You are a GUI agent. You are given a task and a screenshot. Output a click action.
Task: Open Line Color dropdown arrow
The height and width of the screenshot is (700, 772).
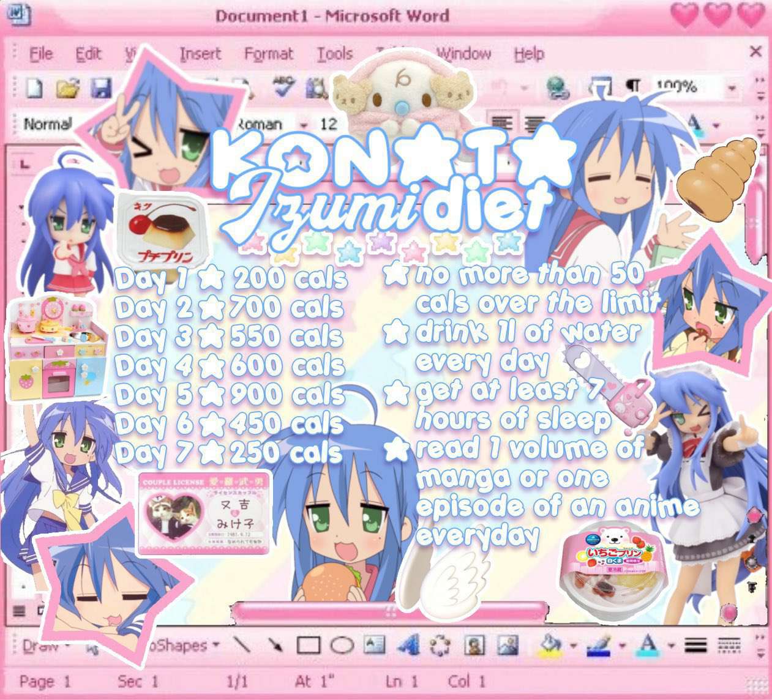click(623, 646)
